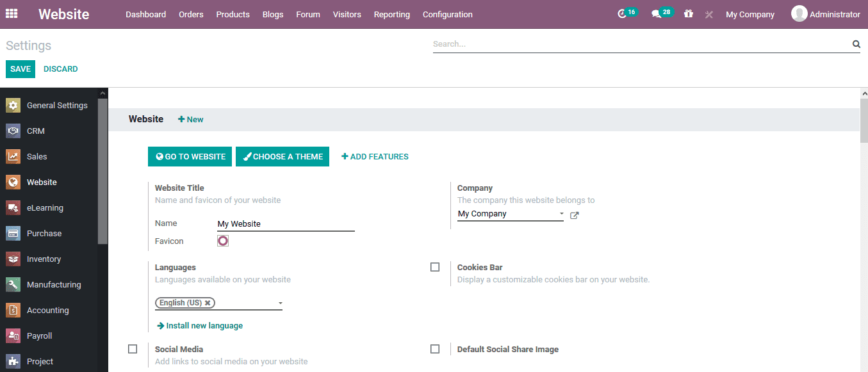This screenshot has height=372, width=868.
Task: Click the Favicon image swatch
Action: (x=222, y=240)
